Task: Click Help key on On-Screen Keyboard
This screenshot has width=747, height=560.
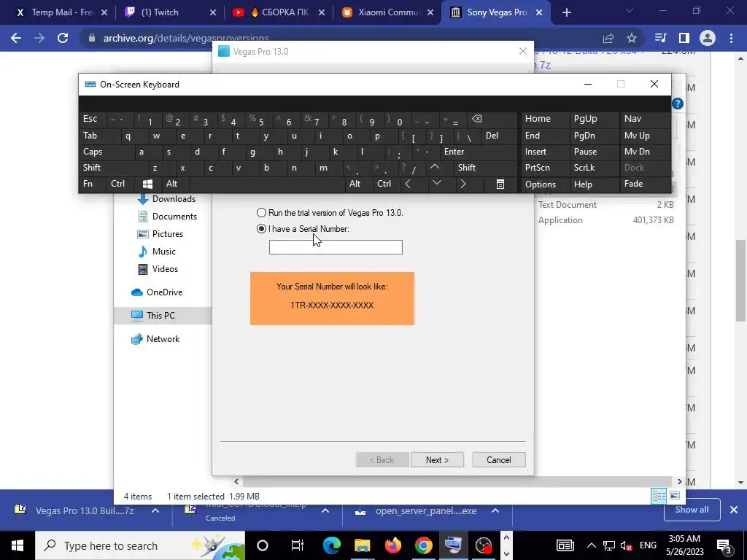Action: click(x=583, y=184)
